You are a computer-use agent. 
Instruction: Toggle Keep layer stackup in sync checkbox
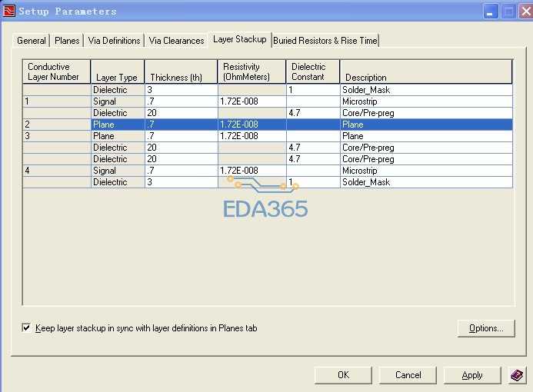[x=26, y=327]
